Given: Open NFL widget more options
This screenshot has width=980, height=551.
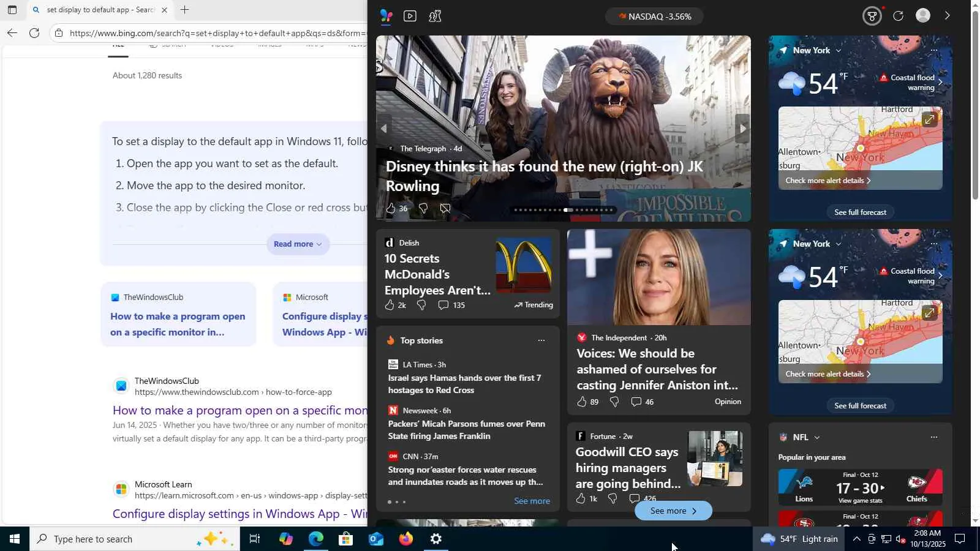Looking at the screenshot, I should click(933, 437).
